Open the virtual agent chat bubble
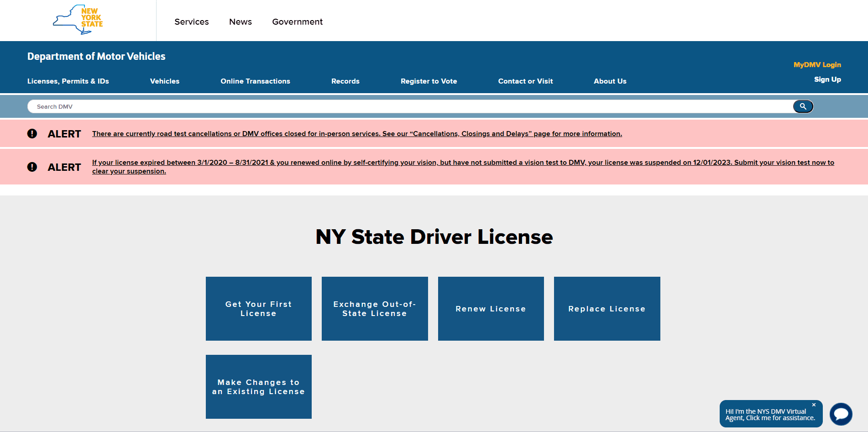The image size is (868, 432). tap(841, 414)
